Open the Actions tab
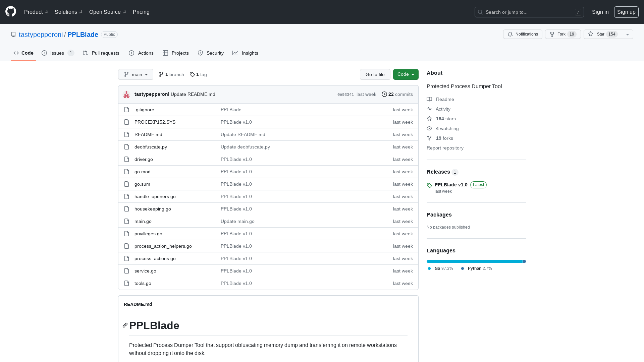 [x=141, y=53]
